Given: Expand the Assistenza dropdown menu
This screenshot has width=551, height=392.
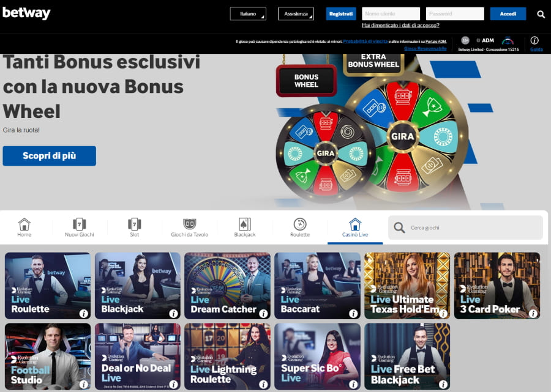Looking at the screenshot, I should (296, 13).
